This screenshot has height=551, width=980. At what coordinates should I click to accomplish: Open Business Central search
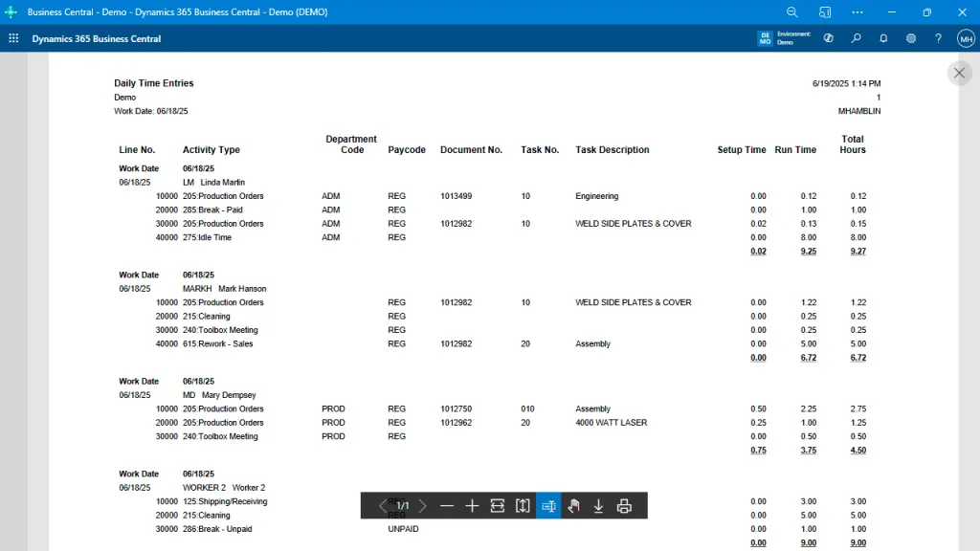pos(856,38)
